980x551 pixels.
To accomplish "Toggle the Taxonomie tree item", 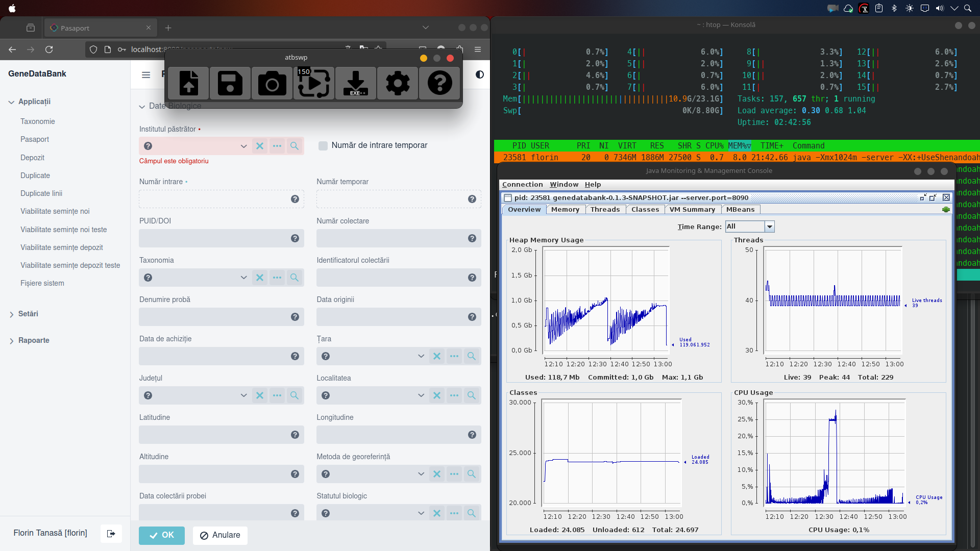I will pos(38,121).
